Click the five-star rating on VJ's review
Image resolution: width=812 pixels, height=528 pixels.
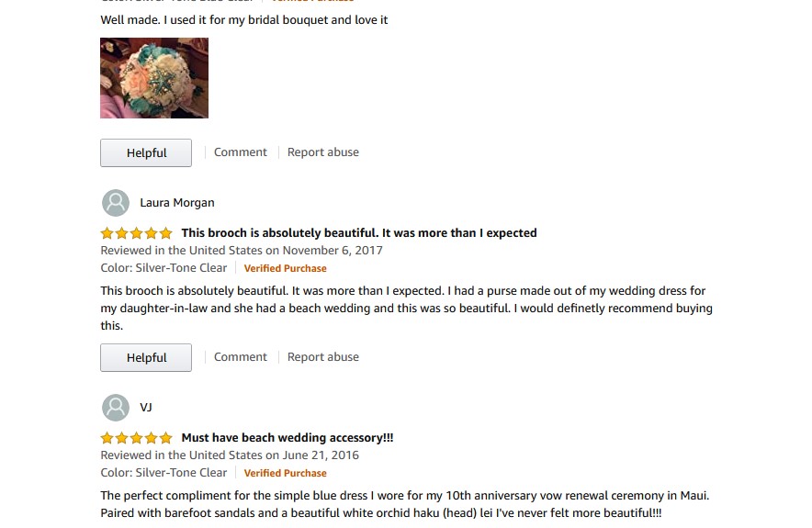click(x=136, y=438)
